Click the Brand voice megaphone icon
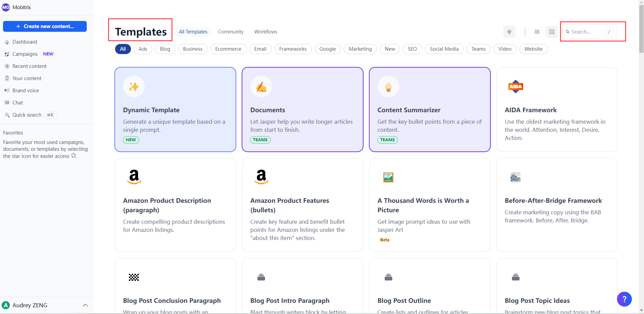 coord(7,91)
